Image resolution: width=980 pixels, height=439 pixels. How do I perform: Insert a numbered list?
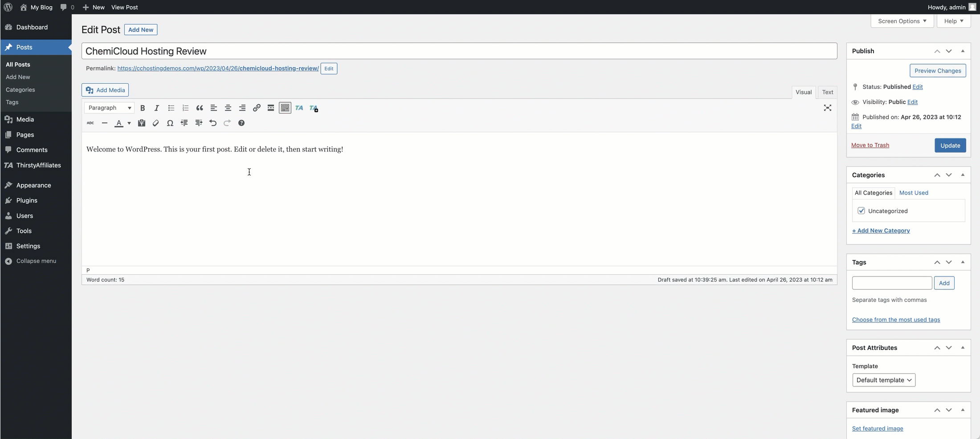point(185,108)
